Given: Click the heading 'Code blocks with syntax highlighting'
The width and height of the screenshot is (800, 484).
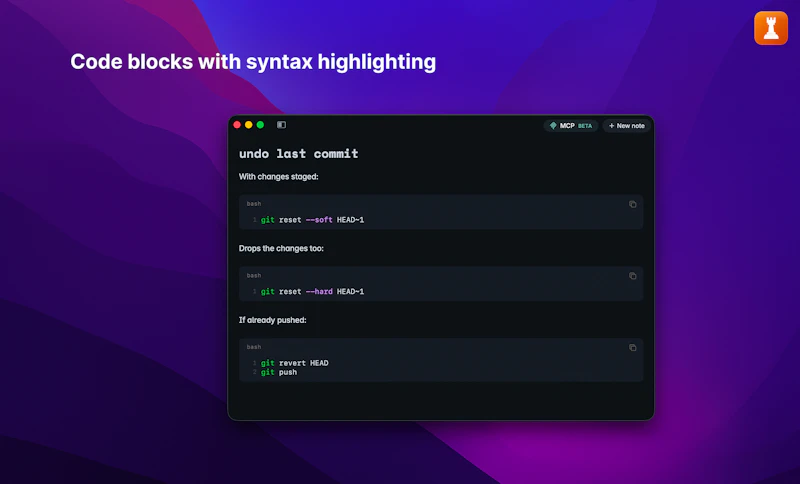Looking at the screenshot, I should pos(253,62).
